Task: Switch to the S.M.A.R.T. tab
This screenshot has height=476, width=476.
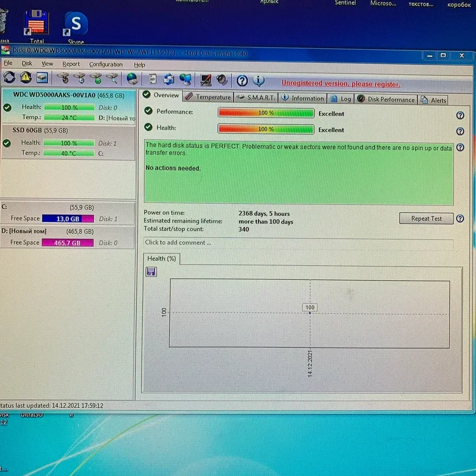Action: pyautogui.click(x=256, y=97)
